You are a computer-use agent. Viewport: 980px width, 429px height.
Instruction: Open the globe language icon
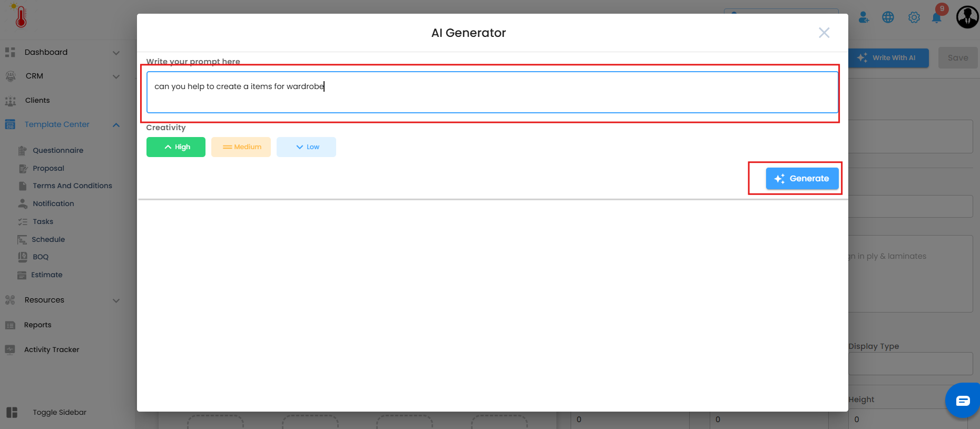click(888, 17)
